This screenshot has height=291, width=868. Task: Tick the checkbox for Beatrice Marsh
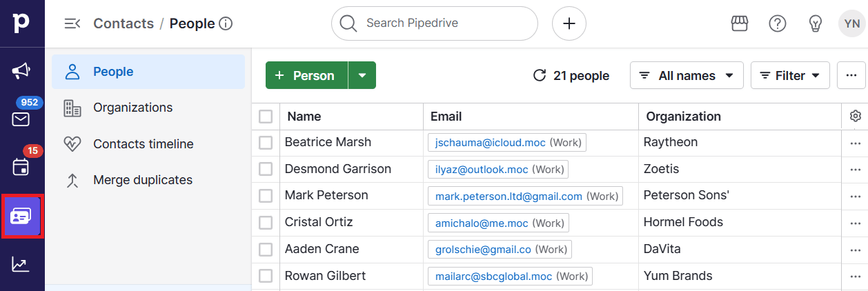tap(266, 143)
